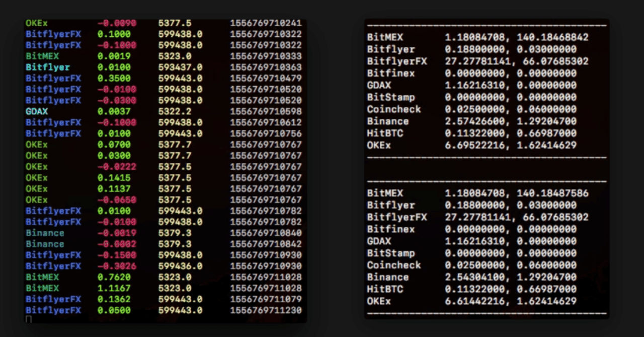Select the BitMEX amount 0.7620

tap(114, 278)
